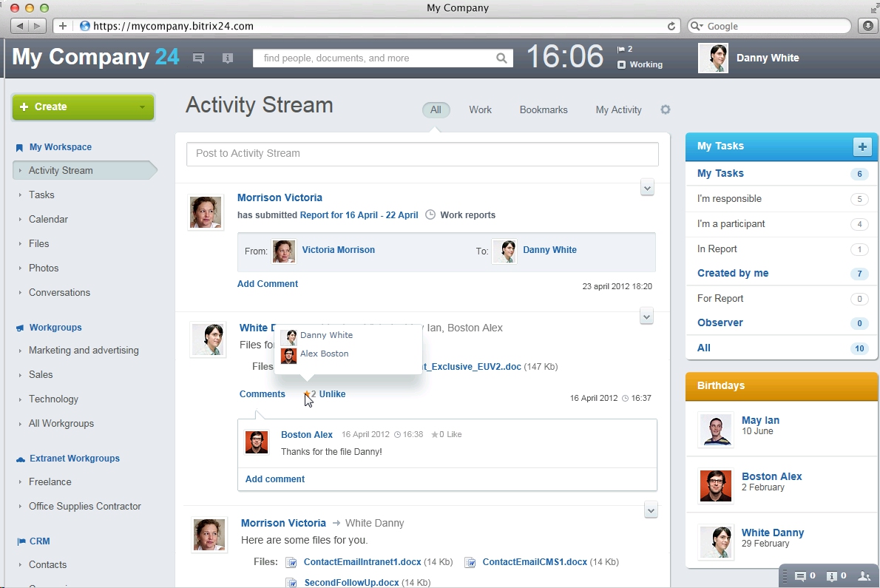
Task: Open Technology workgroup
Action: (53, 399)
